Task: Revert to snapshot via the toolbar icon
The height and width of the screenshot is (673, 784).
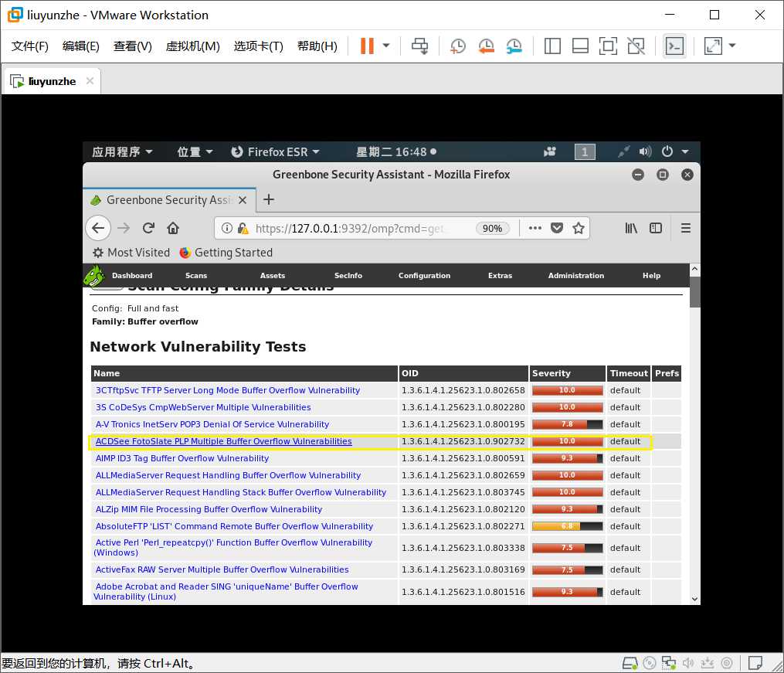Action: [486, 46]
